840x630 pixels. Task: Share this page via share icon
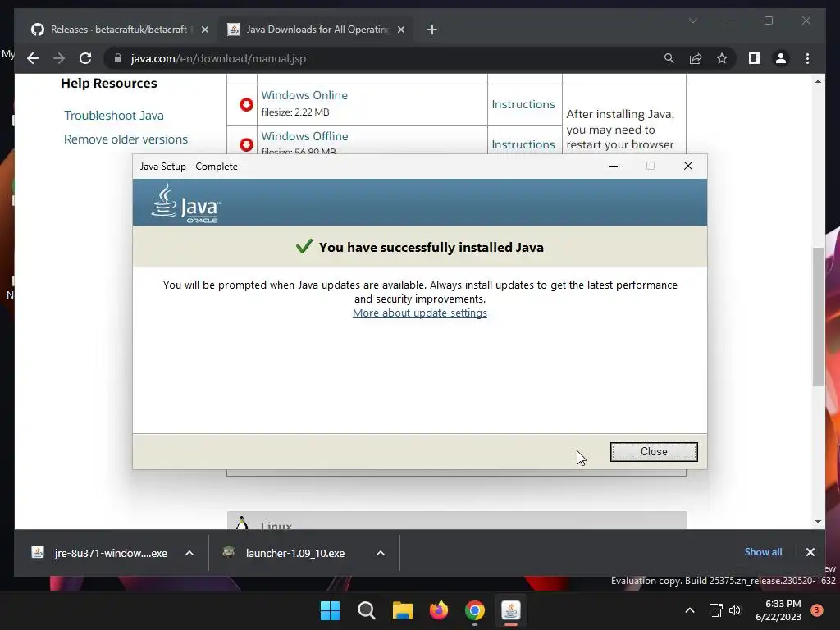(x=696, y=58)
